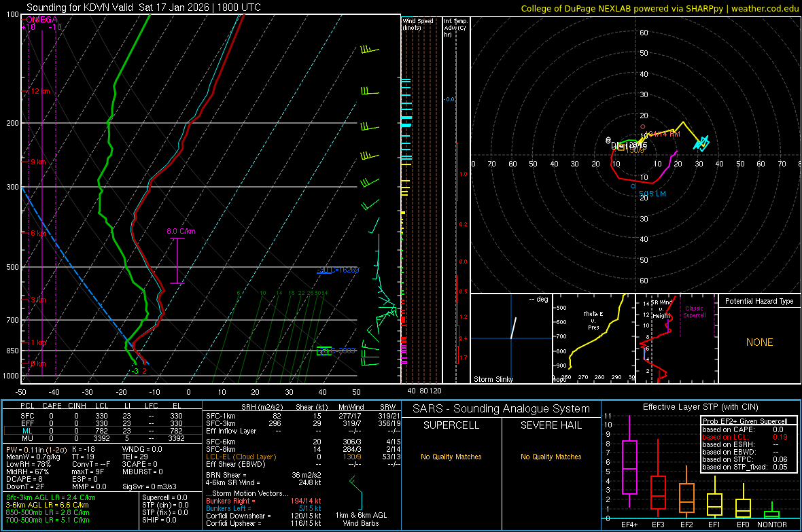Click the 6 km height marker
The image size is (802, 532).
(x=38, y=233)
